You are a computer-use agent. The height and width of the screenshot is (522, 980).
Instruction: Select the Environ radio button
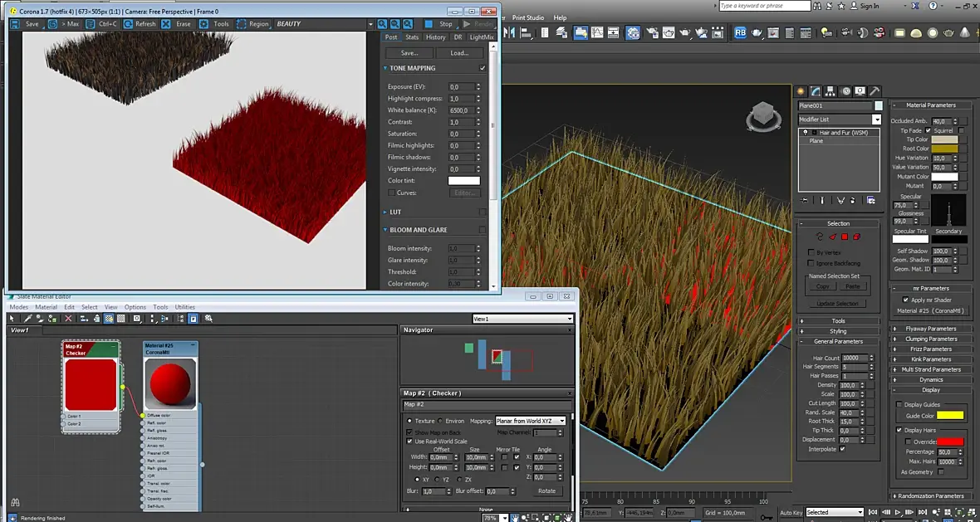440,421
